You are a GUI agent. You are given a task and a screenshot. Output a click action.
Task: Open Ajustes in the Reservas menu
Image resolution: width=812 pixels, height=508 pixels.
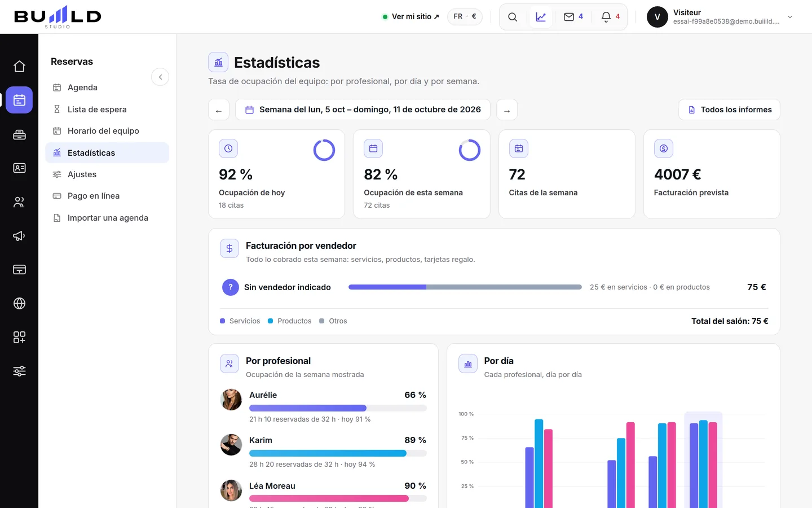107,174
